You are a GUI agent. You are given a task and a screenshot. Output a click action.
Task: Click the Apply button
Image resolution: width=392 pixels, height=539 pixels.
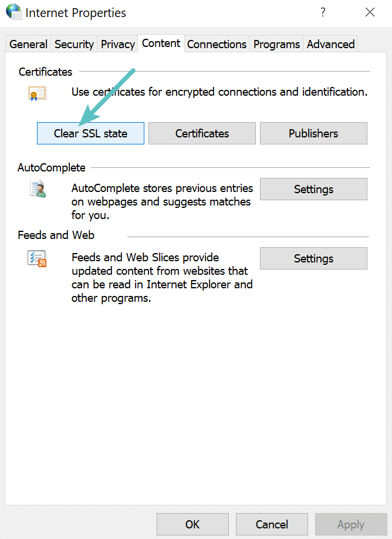tap(351, 524)
